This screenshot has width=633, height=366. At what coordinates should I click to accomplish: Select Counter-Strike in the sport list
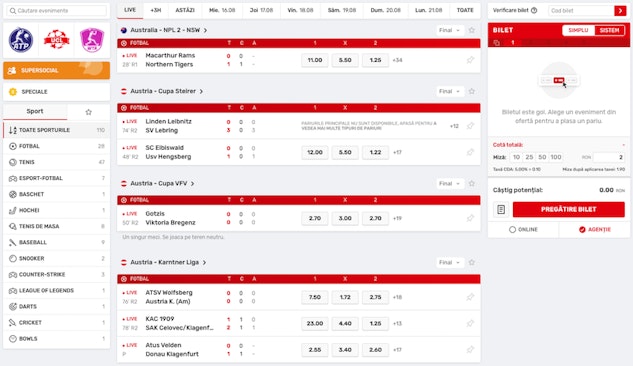click(x=57, y=274)
